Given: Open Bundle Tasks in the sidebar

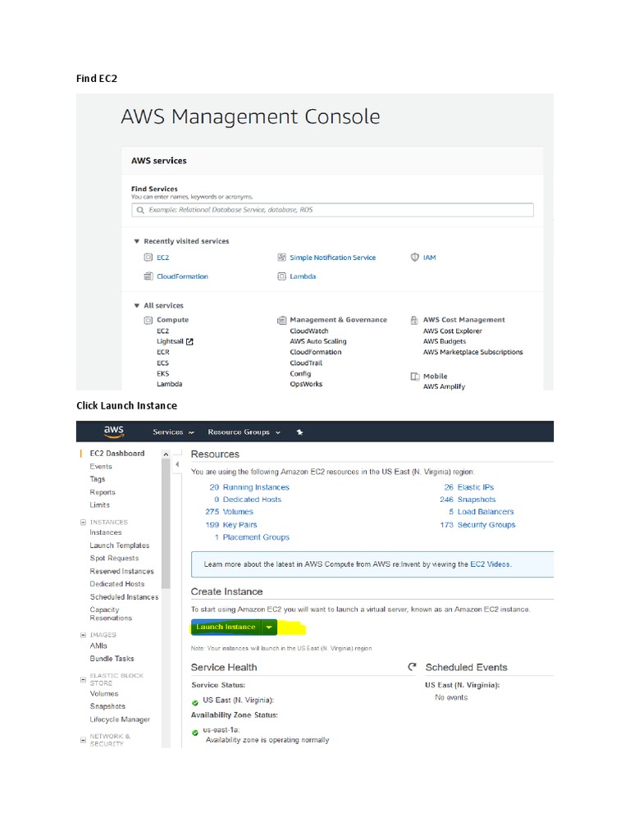Looking at the screenshot, I should (x=112, y=659).
